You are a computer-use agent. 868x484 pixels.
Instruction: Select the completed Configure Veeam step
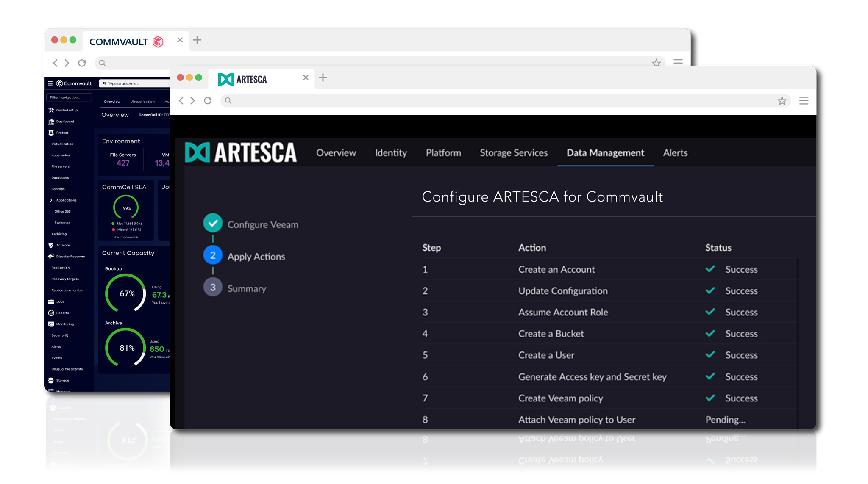click(x=213, y=223)
